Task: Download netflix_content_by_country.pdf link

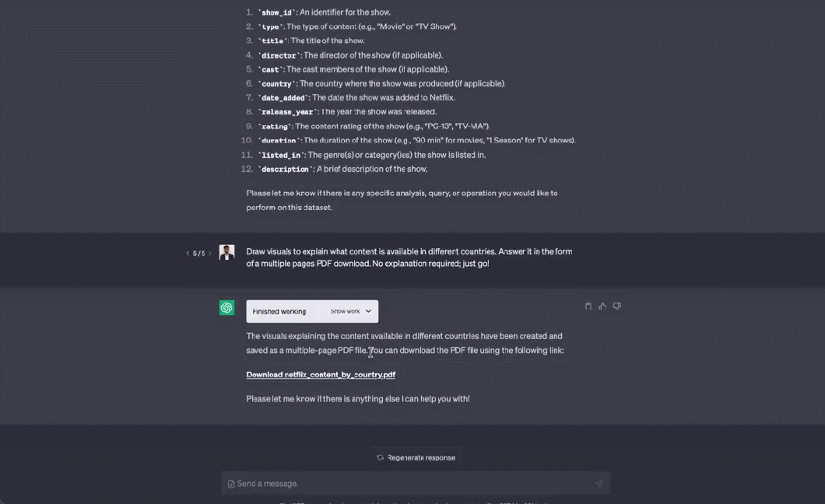Action: pos(321,374)
